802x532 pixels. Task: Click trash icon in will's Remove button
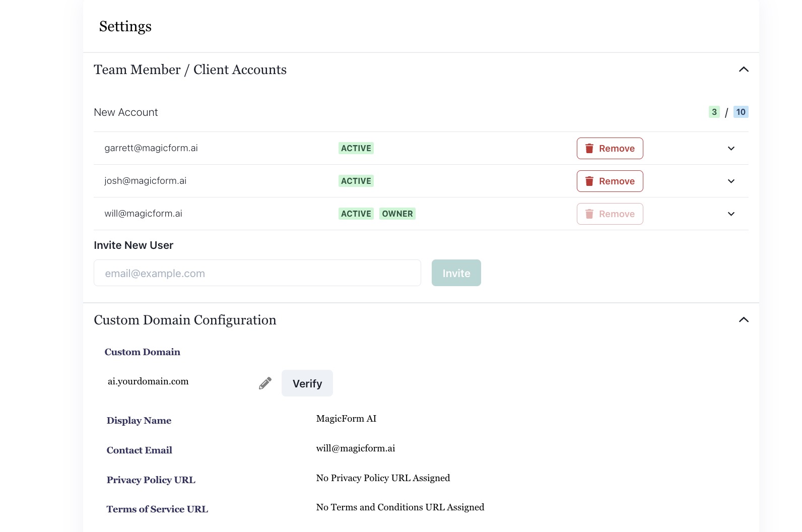coord(589,214)
